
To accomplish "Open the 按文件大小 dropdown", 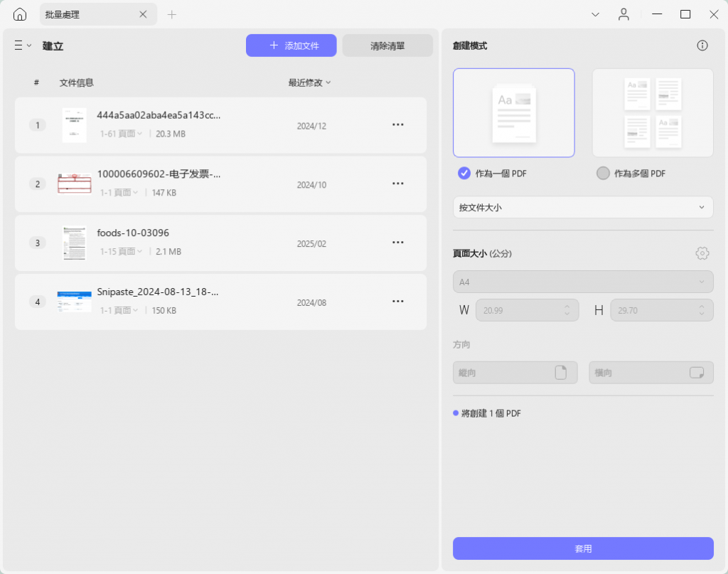I will (583, 207).
